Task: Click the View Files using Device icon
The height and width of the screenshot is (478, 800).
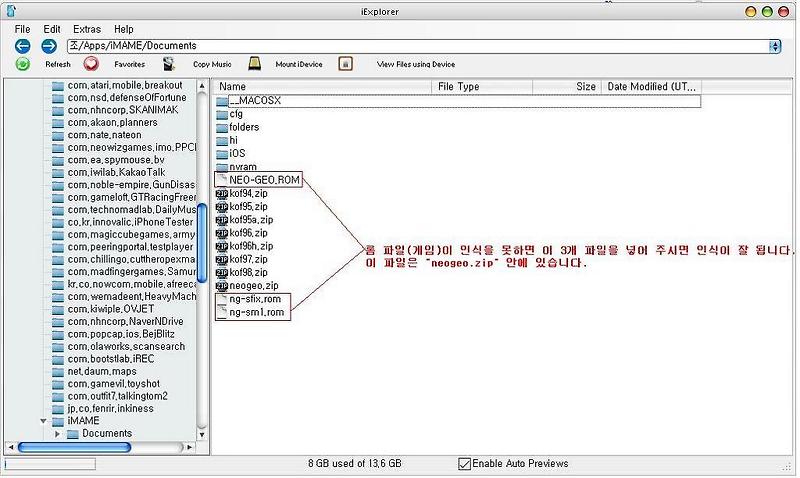Action: coord(345,64)
